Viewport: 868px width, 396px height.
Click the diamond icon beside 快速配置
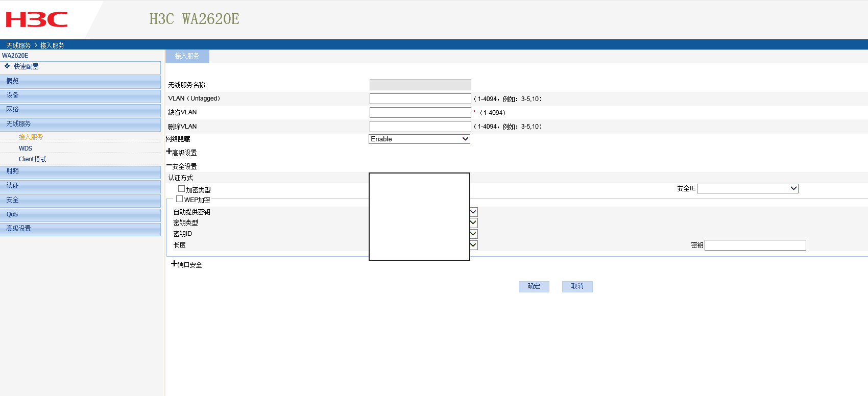pyautogui.click(x=7, y=66)
